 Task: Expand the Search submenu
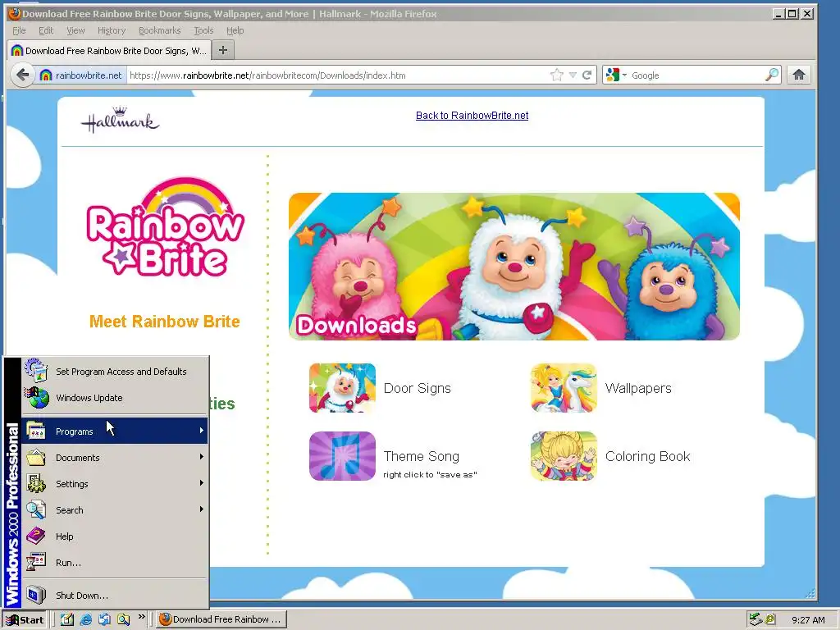(x=115, y=509)
